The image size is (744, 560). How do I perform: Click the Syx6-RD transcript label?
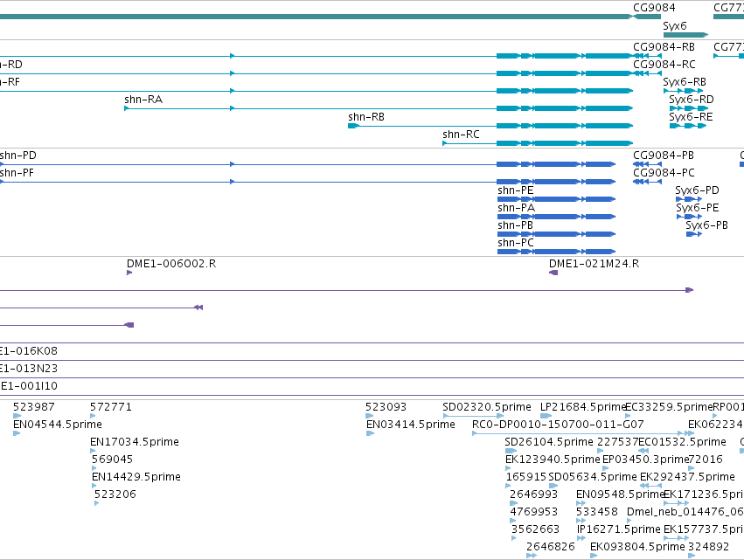point(692,100)
